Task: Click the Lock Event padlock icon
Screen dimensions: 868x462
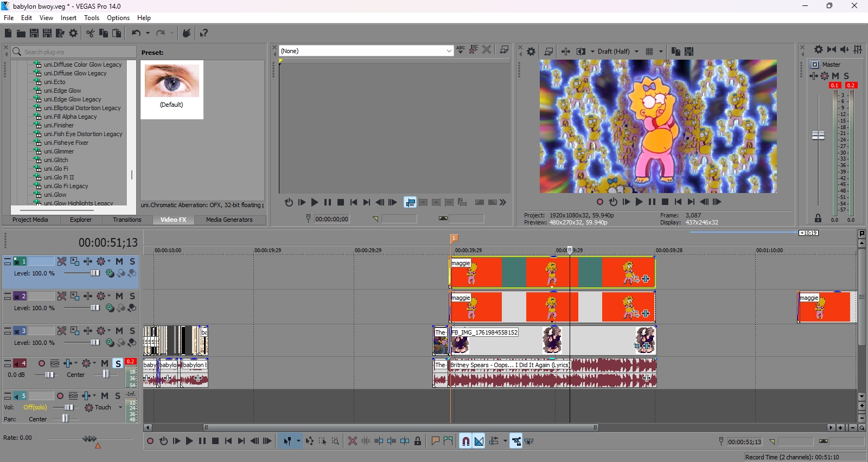Action: point(418,441)
